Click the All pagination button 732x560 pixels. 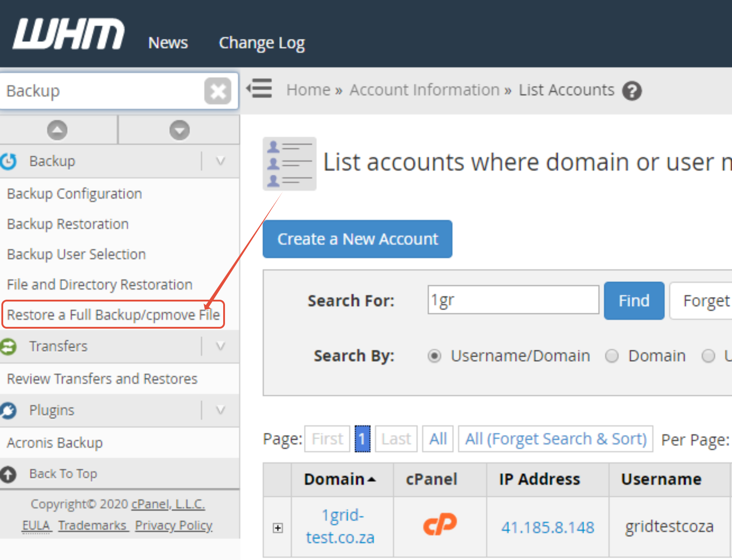pos(438,439)
